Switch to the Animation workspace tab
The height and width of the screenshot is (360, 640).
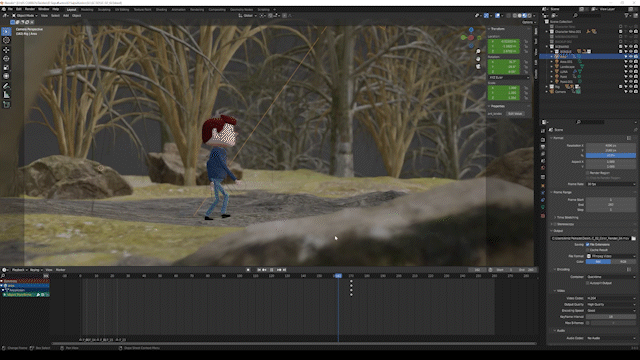178,9
